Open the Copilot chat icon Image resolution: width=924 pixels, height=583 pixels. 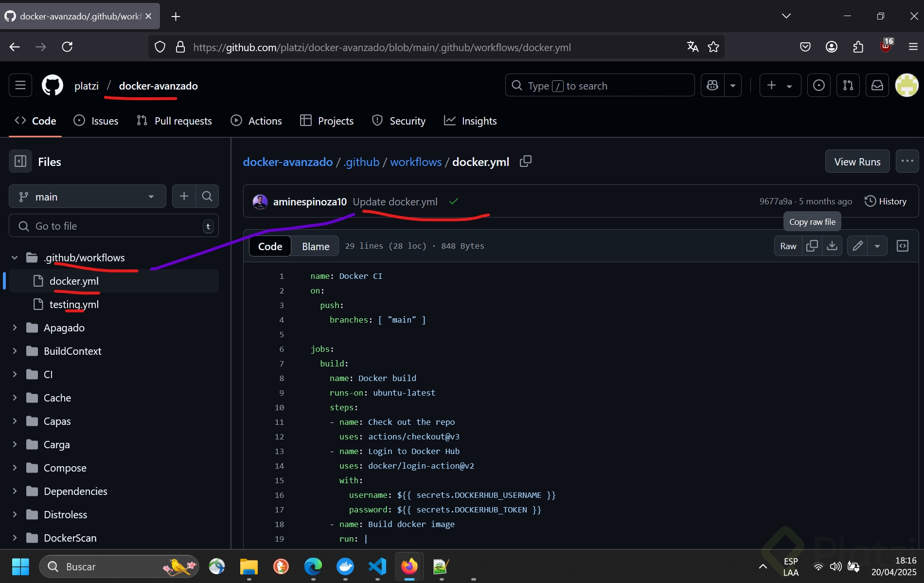coord(713,86)
